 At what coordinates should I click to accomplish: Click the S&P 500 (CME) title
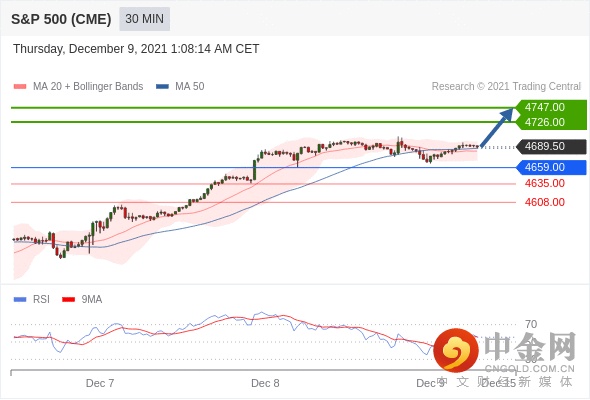pyautogui.click(x=61, y=19)
